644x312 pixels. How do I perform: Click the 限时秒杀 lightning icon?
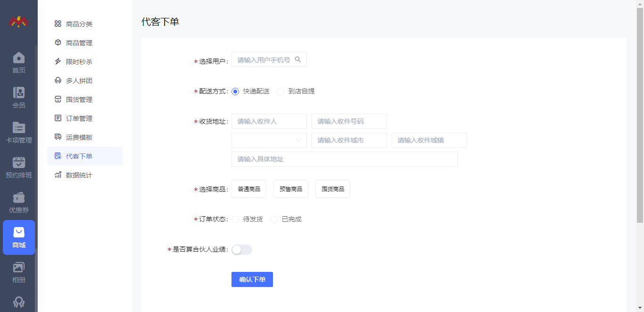click(x=58, y=61)
